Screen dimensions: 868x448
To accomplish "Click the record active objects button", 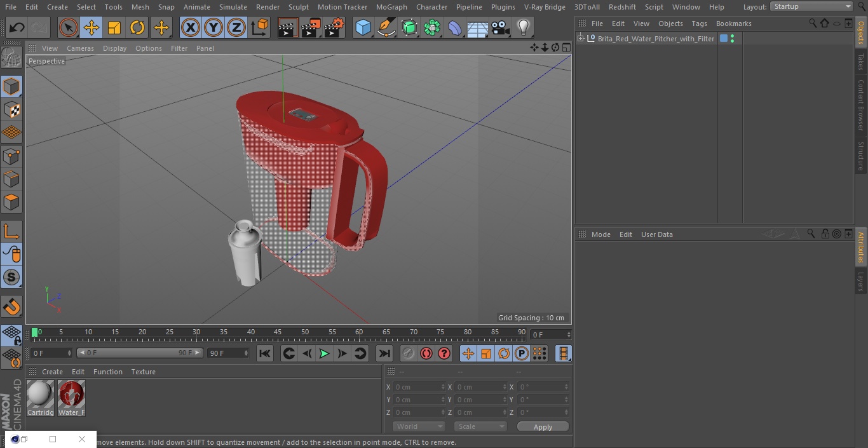I will point(409,353).
